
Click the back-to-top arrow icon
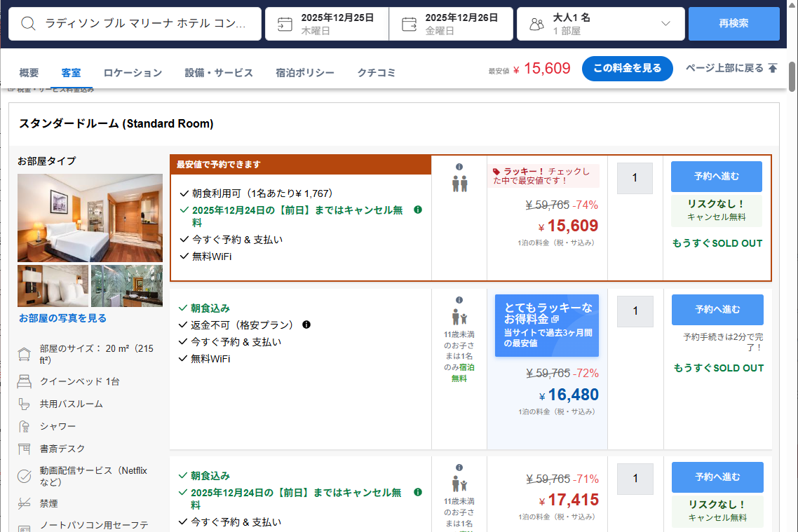point(773,68)
